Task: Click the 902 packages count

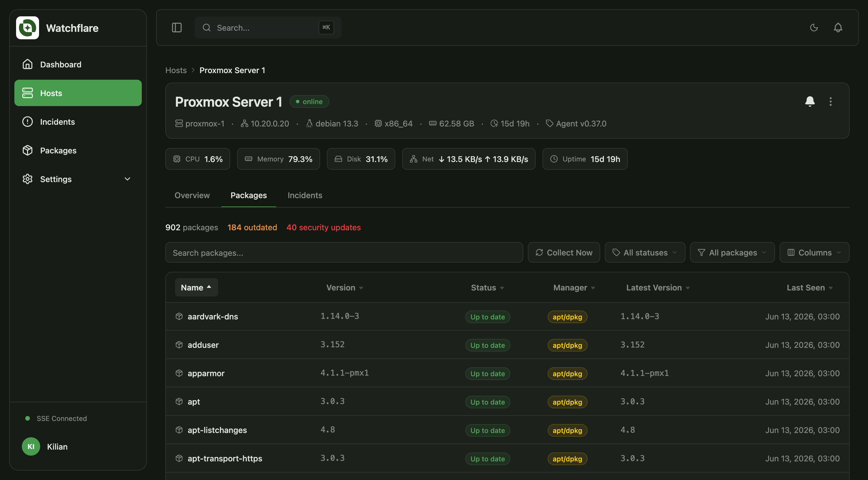Action: point(192,227)
